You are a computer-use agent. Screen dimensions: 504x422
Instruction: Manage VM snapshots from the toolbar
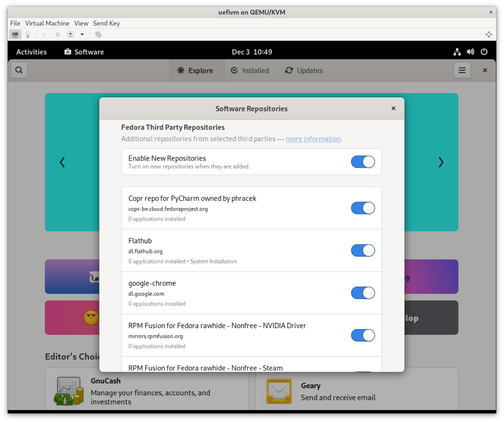[98, 34]
